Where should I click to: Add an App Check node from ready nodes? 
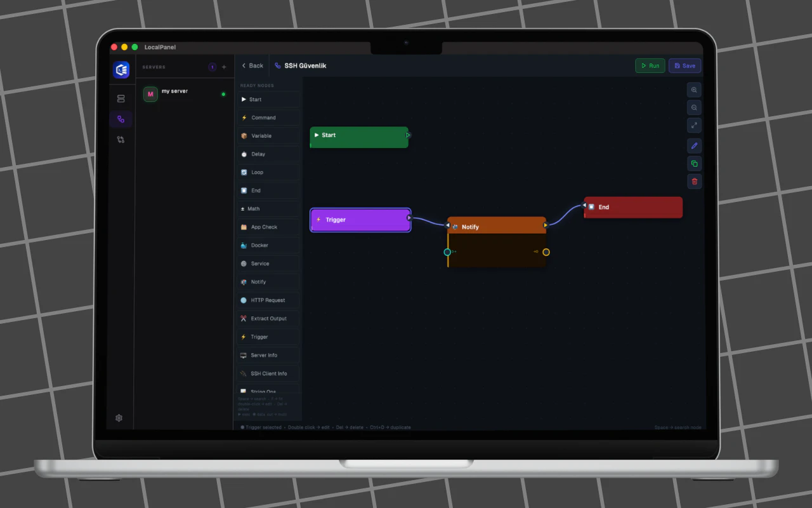pos(269,227)
